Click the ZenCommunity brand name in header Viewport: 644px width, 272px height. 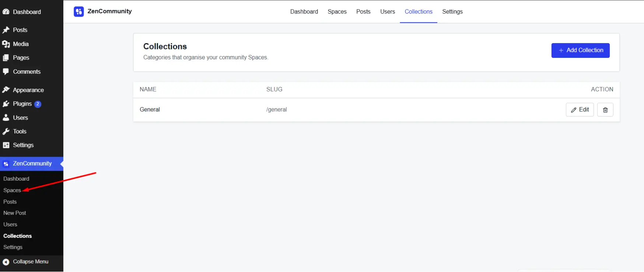coord(109,11)
